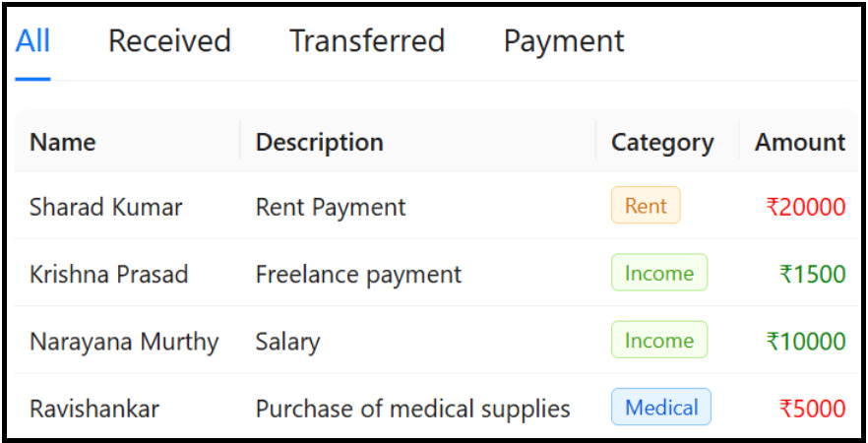Select the Transferred tab

point(367,41)
